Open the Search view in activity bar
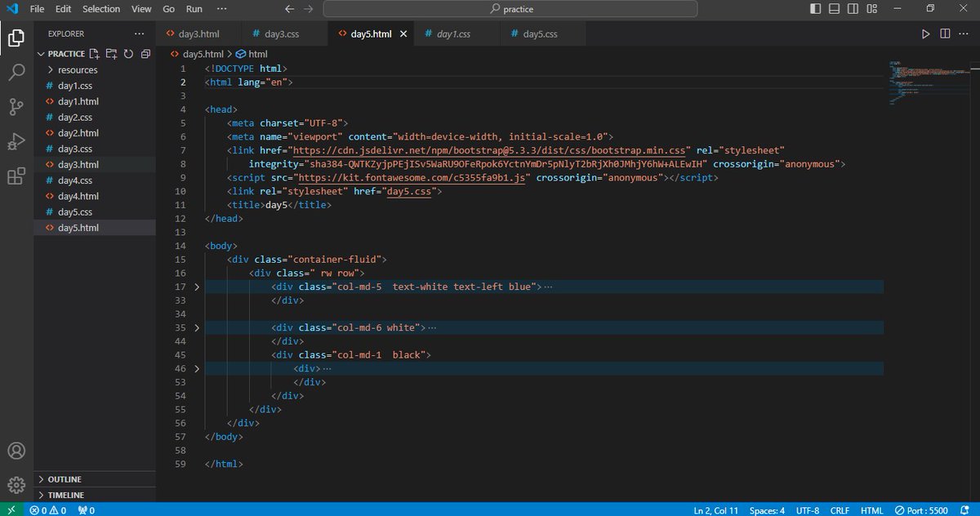 coord(16,73)
